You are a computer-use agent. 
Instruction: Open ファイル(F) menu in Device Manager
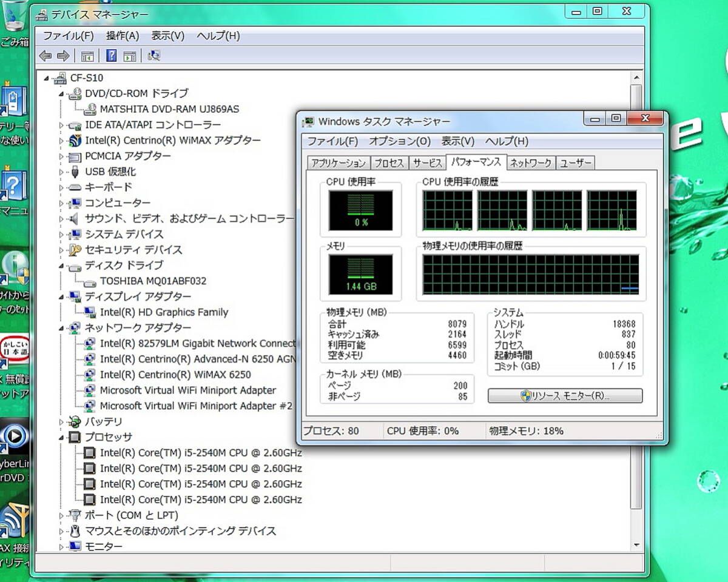coord(68,36)
